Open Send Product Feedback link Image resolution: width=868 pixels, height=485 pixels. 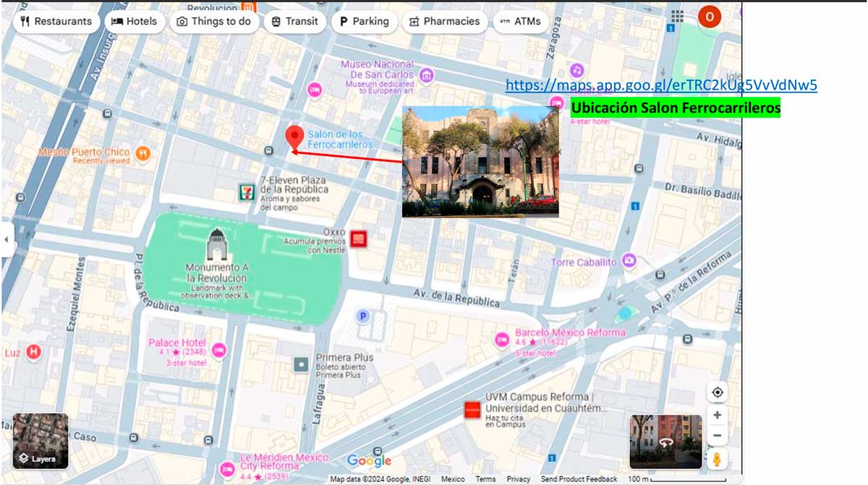(579, 479)
